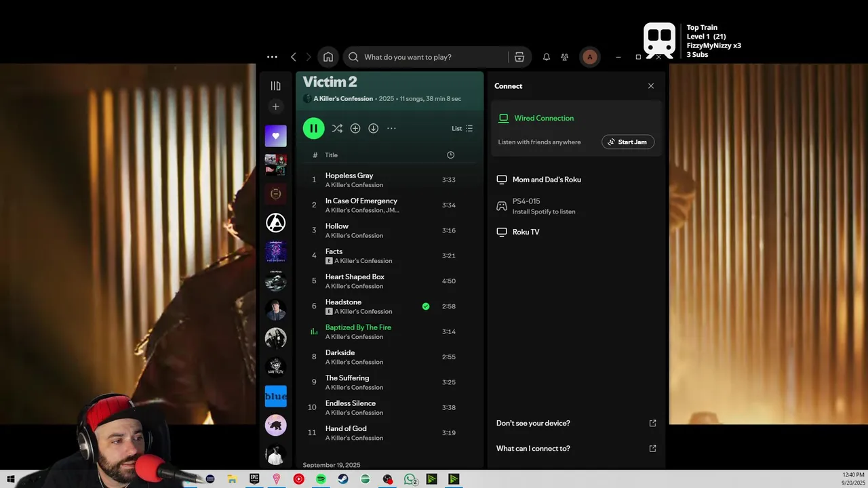This screenshot has width=868, height=488.
Task: Open the List view options dropdown
Action: coord(462,128)
